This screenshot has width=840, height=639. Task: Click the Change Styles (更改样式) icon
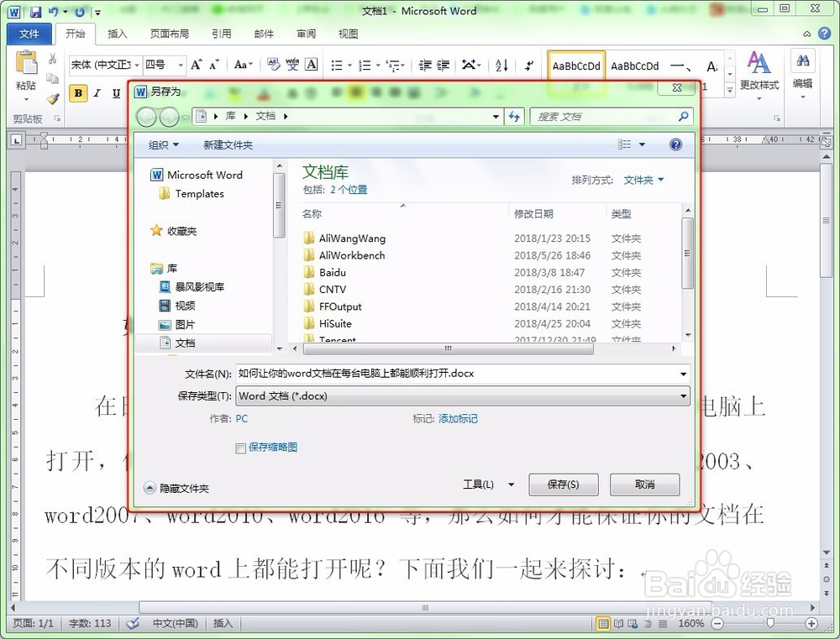click(x=759, y=63)
